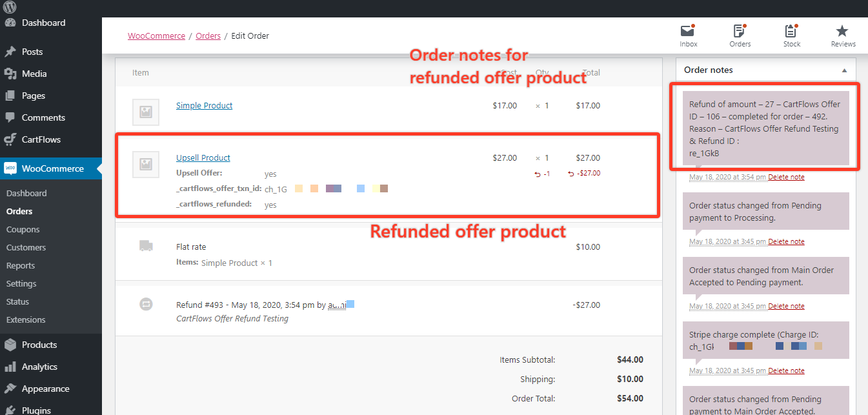868x415 pixels.
Task: Delete the refund order note
Action: click(x=786, y=177)
